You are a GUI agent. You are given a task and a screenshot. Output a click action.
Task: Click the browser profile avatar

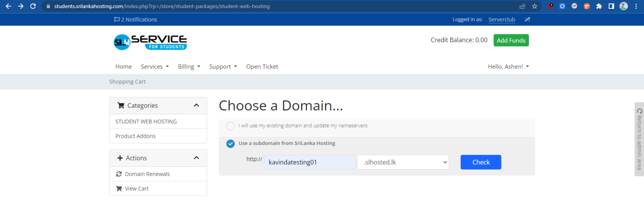tap(623, 6)
